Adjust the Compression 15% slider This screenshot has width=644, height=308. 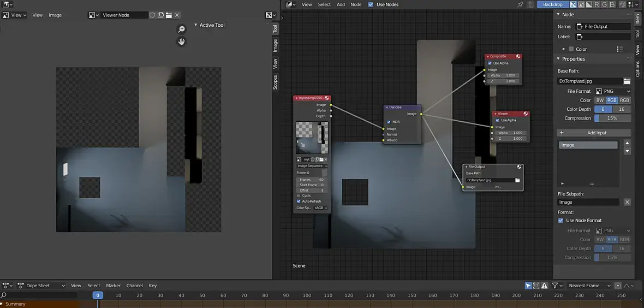coord(612,118)
